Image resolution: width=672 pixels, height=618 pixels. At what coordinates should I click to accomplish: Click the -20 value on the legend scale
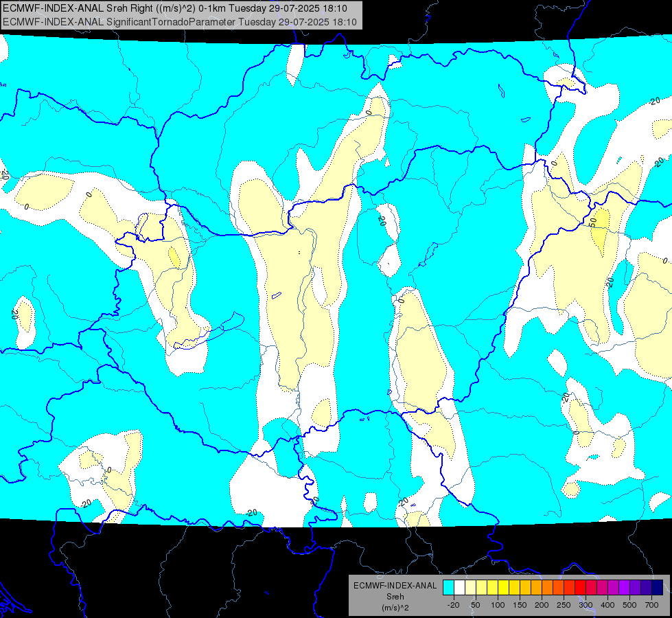click(x=454, y=605)
